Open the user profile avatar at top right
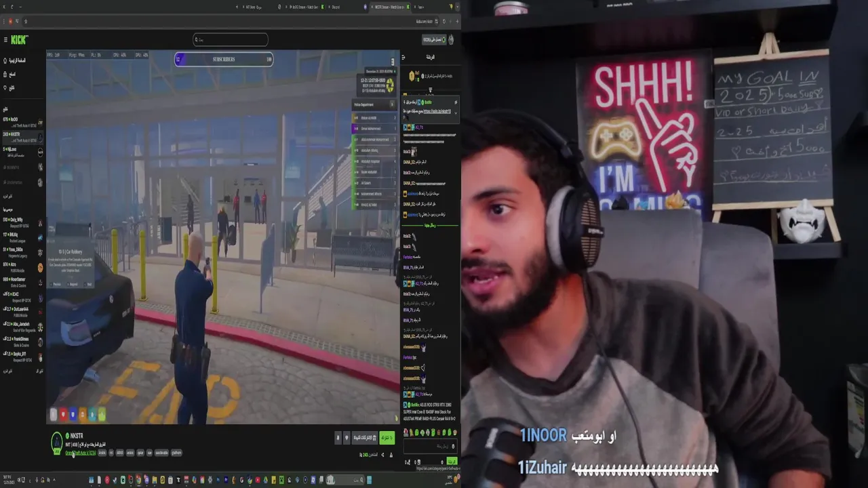The image size is (868, 488). 452,40
